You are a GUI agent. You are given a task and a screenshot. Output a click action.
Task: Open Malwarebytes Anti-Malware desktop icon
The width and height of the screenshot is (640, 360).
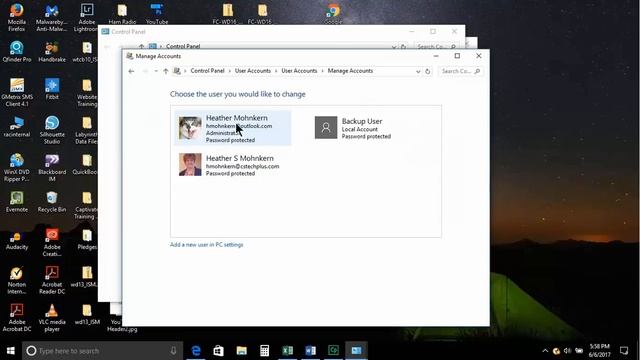point(52,17)
